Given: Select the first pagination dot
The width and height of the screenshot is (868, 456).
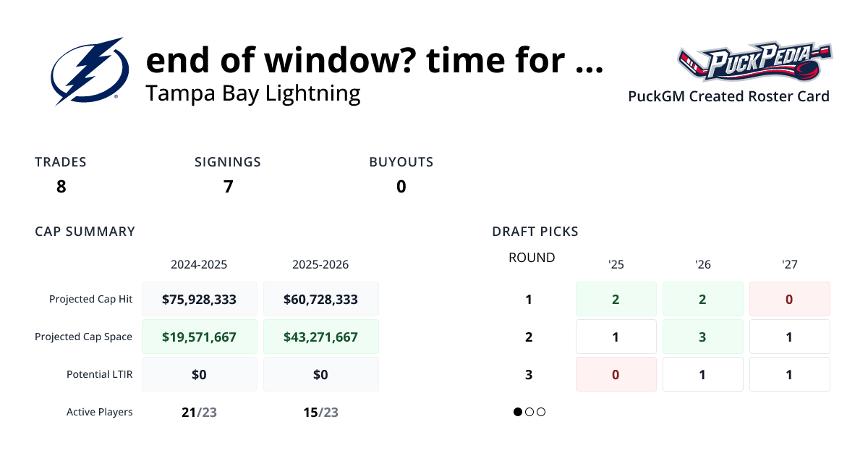Looking at the screenshot, I should [518, 412].
